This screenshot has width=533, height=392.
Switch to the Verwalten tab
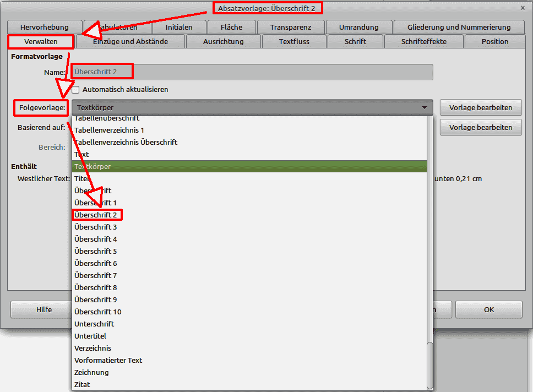[x=41, y=41]
